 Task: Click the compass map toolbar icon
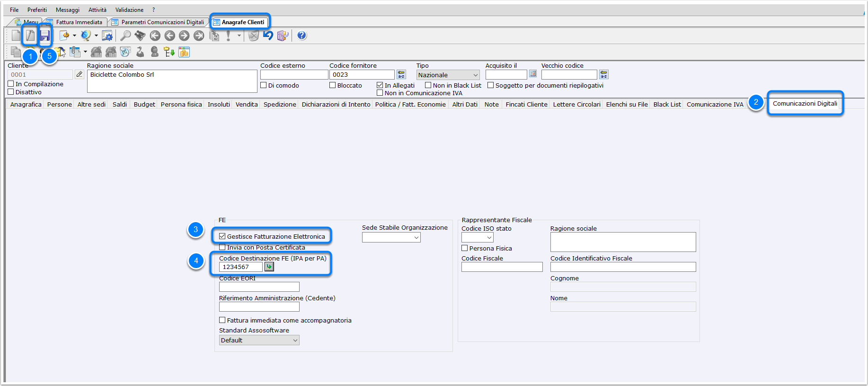coord(125,52)
